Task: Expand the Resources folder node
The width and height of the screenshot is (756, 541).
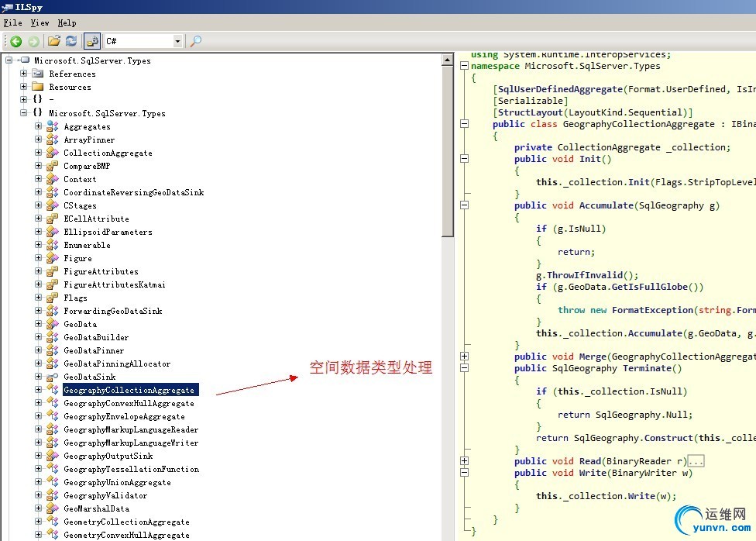Action: pos(23,86)
